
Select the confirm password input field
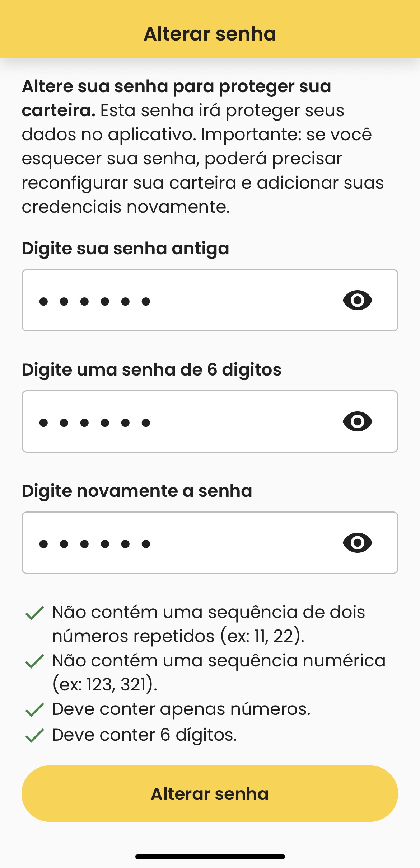pos(179,543)
